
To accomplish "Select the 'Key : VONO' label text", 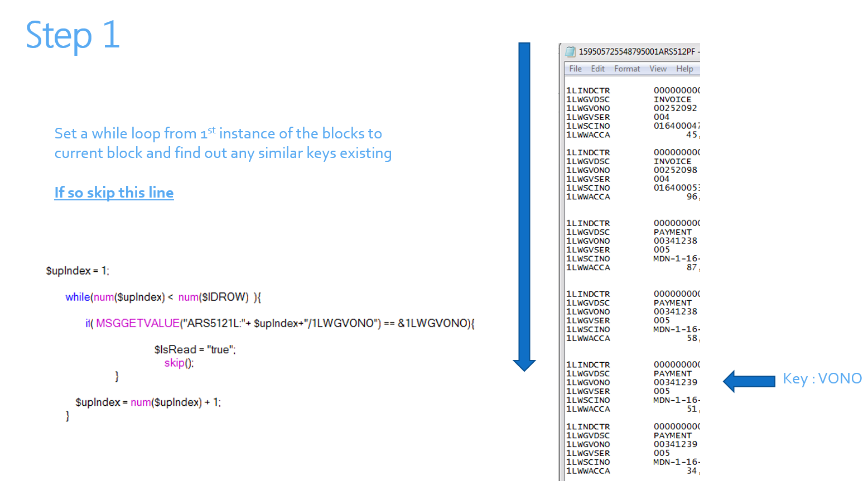I will 822,378.
